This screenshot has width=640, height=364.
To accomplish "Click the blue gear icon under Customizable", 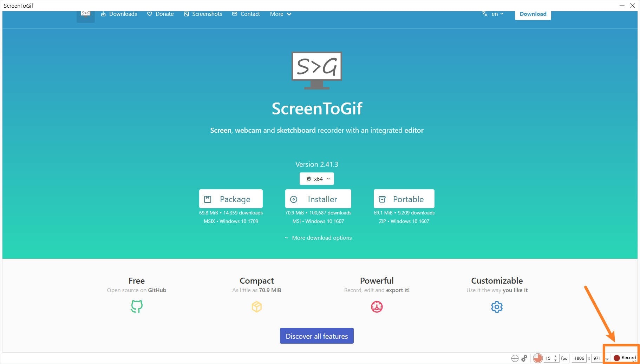I will (497, 307).
